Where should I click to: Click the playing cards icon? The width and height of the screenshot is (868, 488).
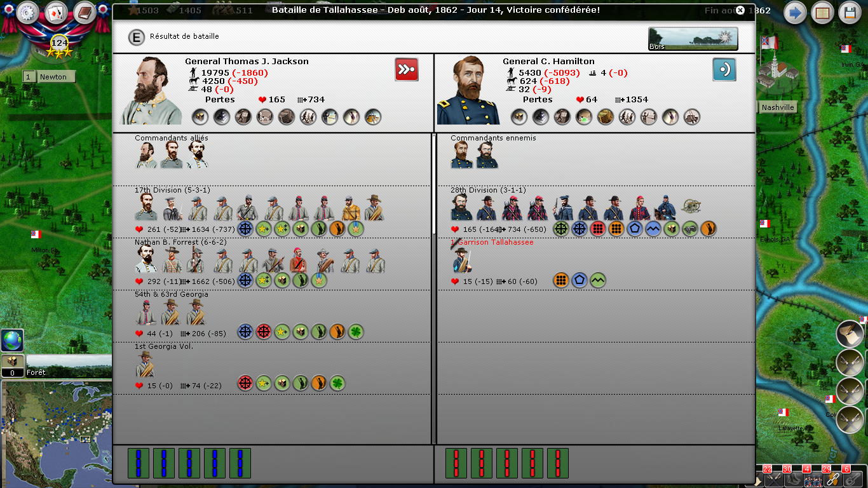[56, 13]
